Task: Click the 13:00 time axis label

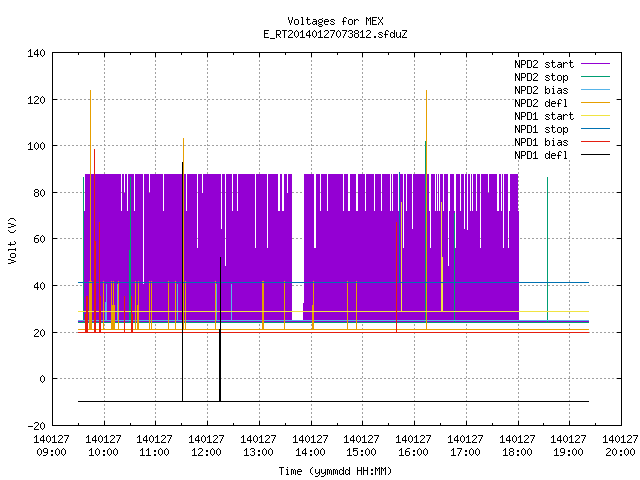Action: [x=258, y=452]
